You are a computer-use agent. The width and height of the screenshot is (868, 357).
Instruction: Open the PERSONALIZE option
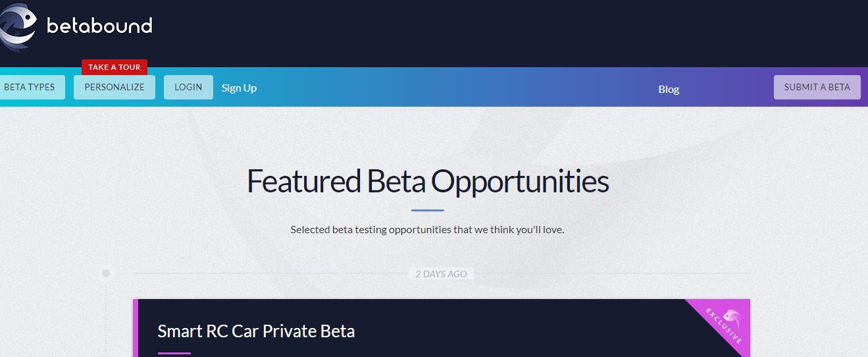point(115,87)
